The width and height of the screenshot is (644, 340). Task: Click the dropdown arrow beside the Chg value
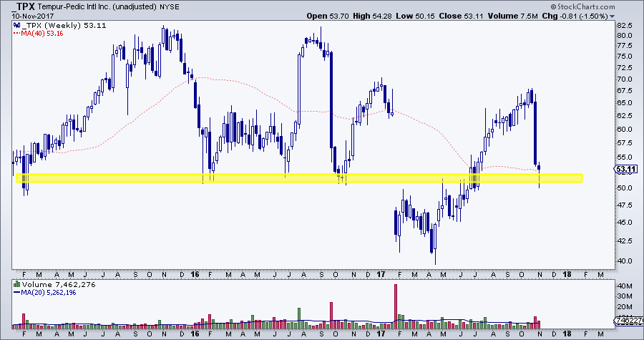coord(613,16)
